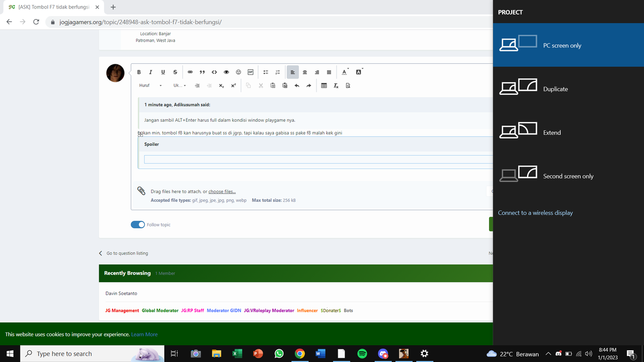Toggle italic text formatting
Screen dimensions: 644x362
[150, 72]
